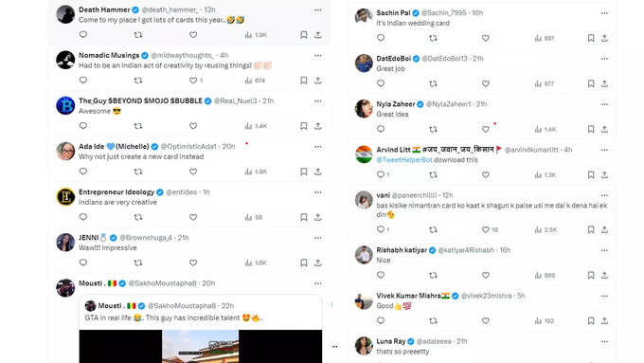Screen dimensions: 644x363
Task: Retweet Nomadic Musings' post
Action: pos(138,81)
